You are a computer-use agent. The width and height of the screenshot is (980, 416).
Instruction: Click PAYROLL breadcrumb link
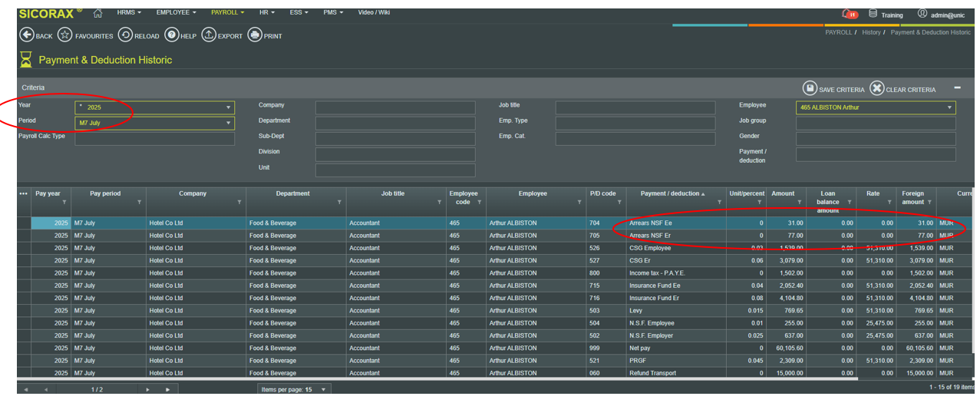pos(839,33)
